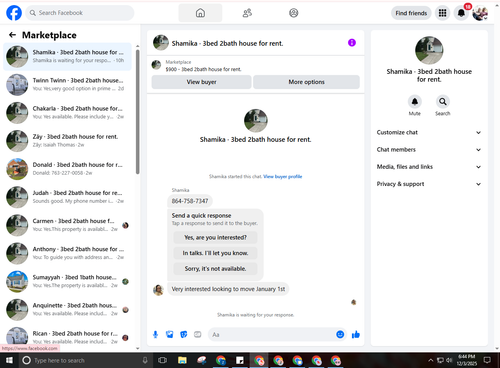The height and width of the screenshot is (368, 500).
Task: Open the Anthony conversation
Action: click(x=68, y=253)
